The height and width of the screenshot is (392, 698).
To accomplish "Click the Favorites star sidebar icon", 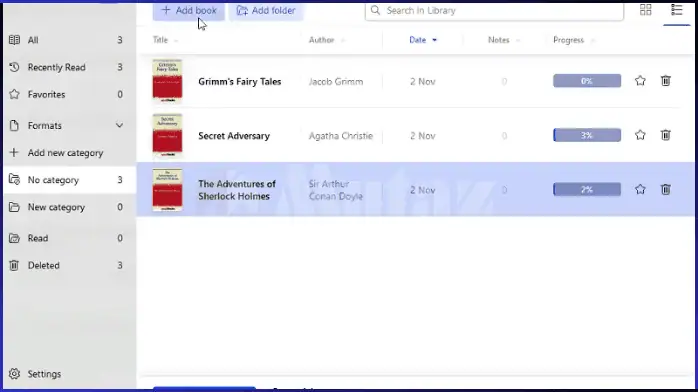I will tap(14, 94).
